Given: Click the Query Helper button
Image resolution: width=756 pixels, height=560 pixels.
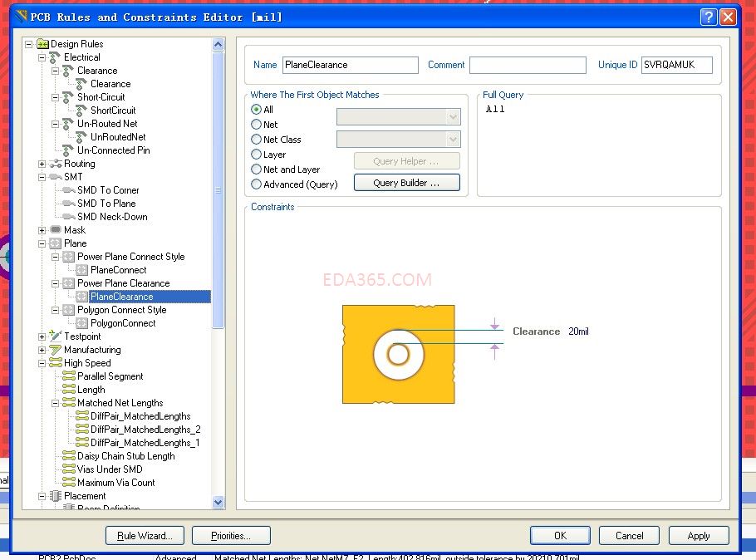Looking at the screenshot, I should [407, 161].
